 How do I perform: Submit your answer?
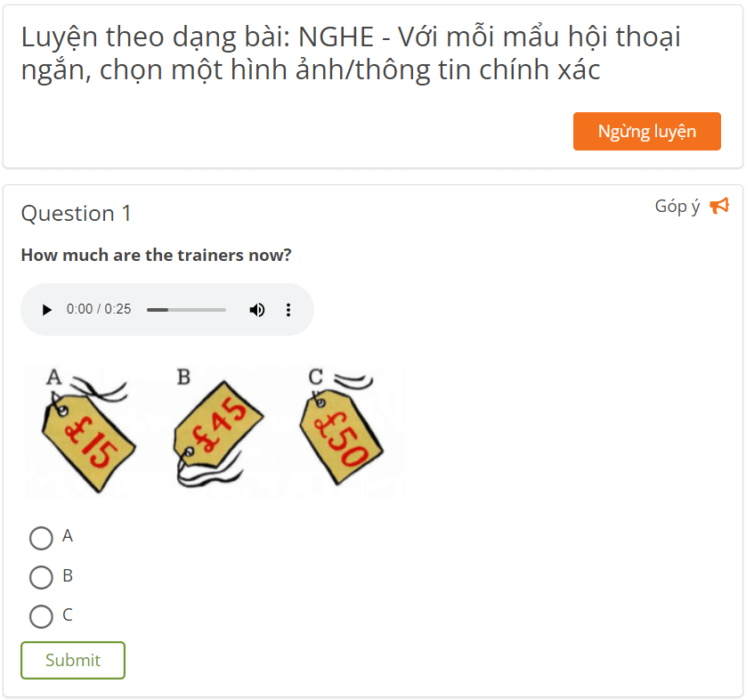[x=73, y=660]
